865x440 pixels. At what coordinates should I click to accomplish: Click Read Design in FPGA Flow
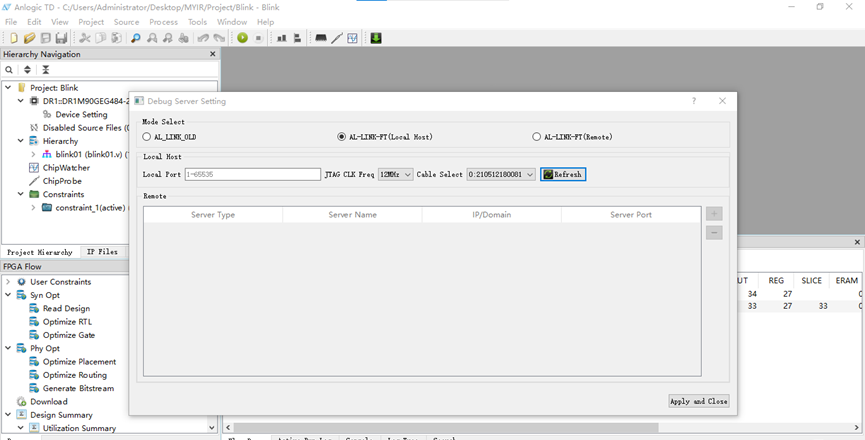pos(66,308)
